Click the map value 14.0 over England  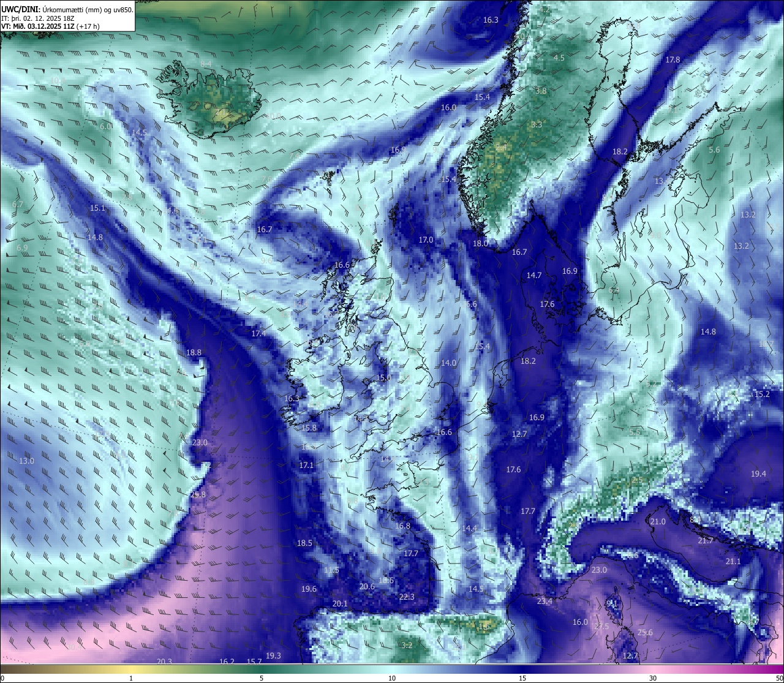pyautogui.click(x=448, y=363)
